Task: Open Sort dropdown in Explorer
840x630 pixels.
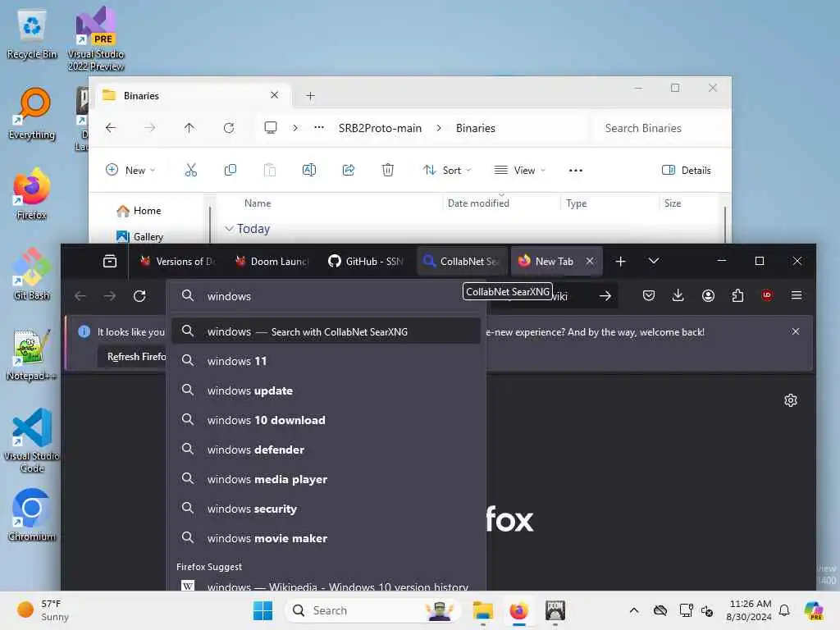Action: 447,171
